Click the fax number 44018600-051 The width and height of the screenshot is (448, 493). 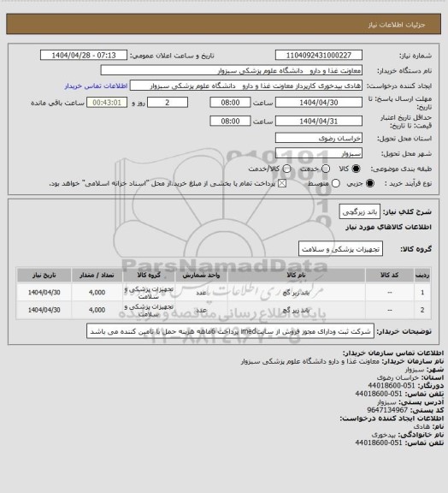coord(392,385)
